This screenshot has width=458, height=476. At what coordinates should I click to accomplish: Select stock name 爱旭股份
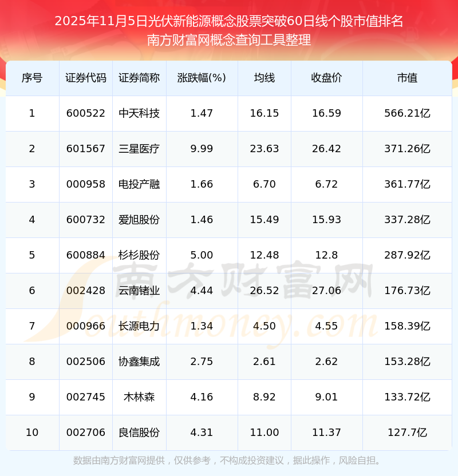coord(139,220)
